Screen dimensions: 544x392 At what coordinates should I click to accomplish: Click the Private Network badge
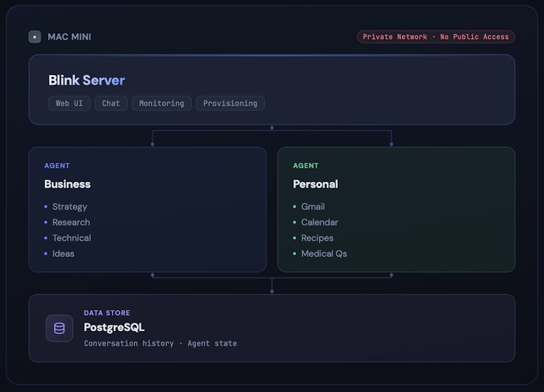pos(436,37)
